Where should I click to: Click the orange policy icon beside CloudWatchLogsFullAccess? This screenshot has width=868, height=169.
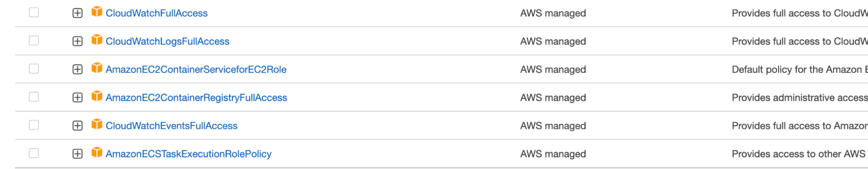[97, 40]
